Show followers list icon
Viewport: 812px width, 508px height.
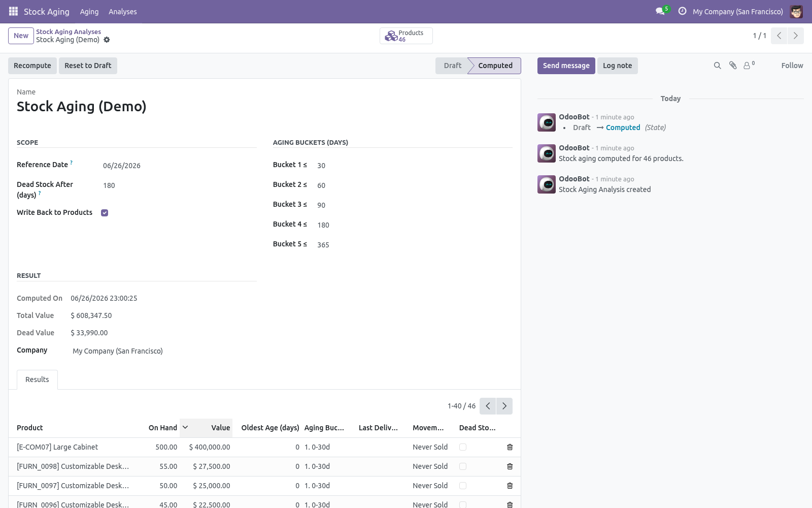(749, 66)
